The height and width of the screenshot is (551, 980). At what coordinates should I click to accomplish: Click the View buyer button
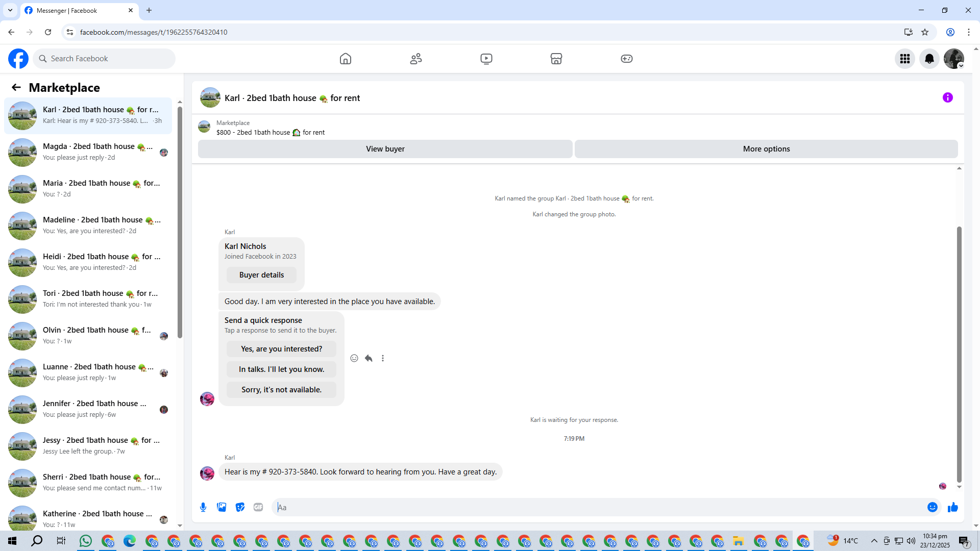click(385, 149)
